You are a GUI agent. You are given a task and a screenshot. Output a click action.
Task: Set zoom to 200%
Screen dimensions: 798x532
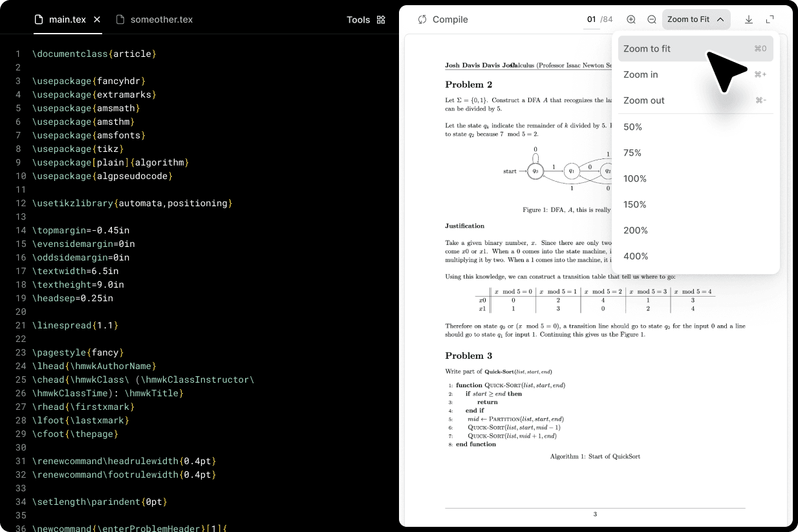click(x=695, y=230)
